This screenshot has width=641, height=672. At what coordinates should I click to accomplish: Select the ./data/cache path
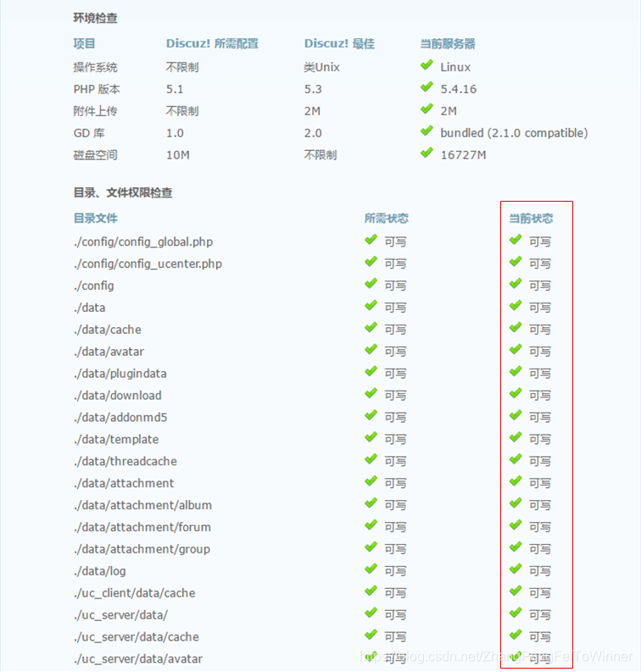click(107, 330)
